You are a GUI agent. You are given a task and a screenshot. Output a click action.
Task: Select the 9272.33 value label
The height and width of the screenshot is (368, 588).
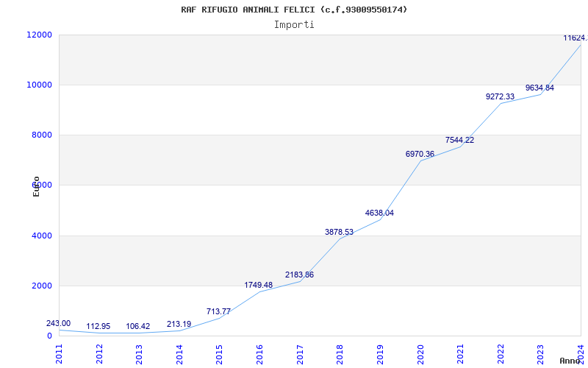[x=500, y=96]
